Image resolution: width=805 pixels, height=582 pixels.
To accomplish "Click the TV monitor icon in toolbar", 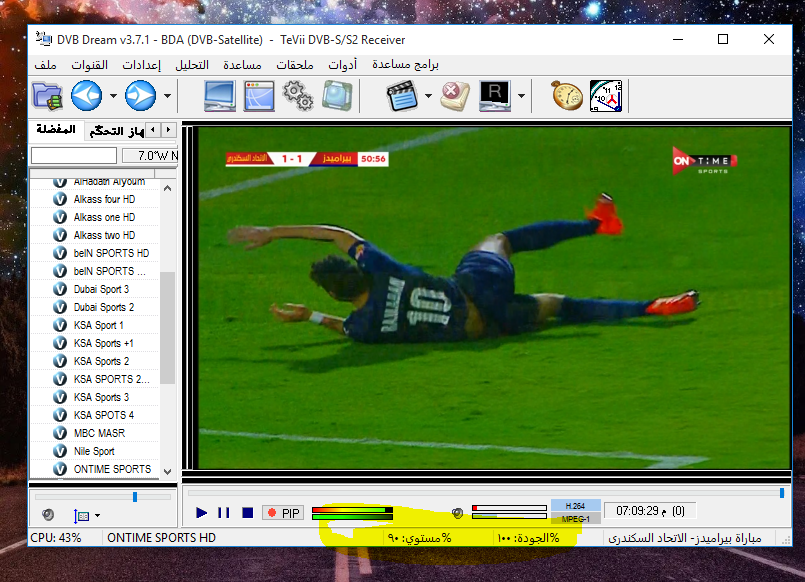I will (x=219, y=96).
